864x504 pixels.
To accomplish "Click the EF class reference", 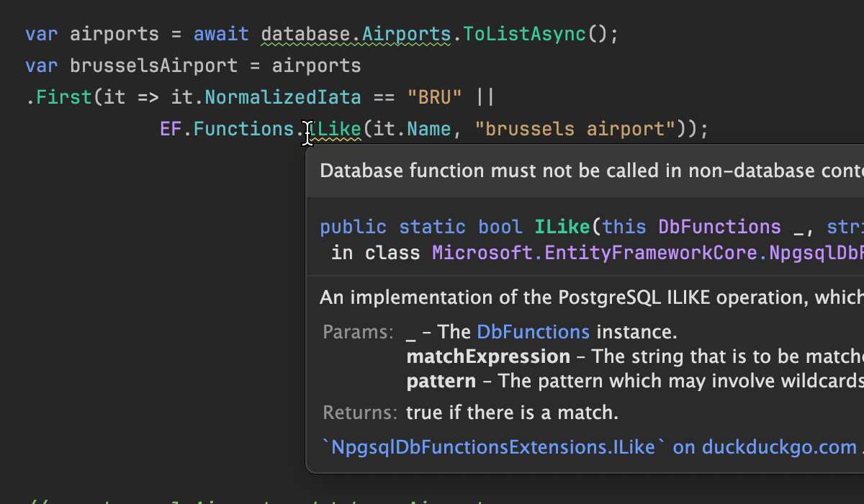I will pyautogui.click(x=171, y=130).
